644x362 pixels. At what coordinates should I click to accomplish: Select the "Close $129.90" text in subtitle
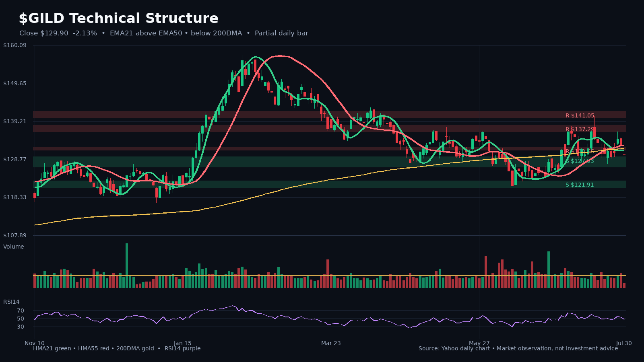(x=44, y=33)
